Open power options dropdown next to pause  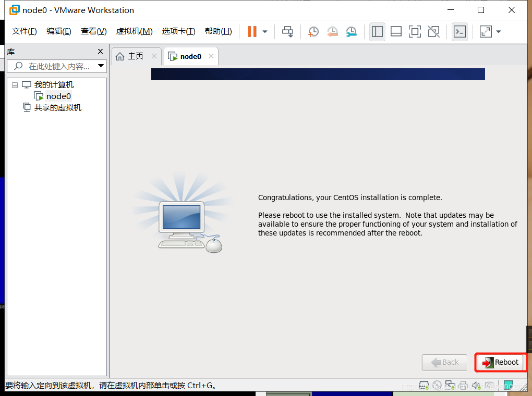coord(265,32)
